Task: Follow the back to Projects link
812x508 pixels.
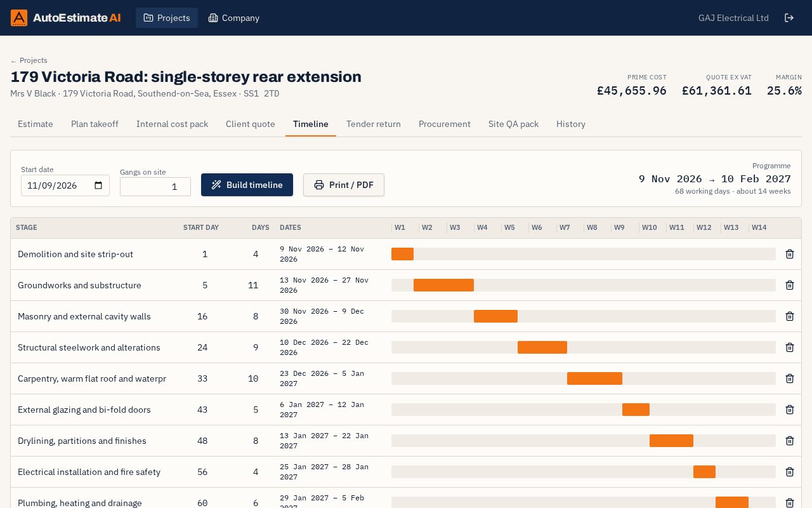Action: (29, 60)
